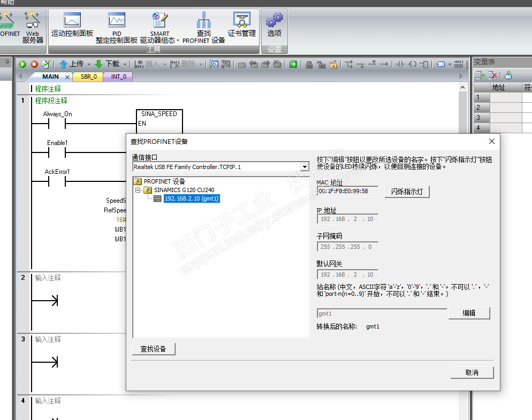Click the Upload (上传) button

(72, 64)
